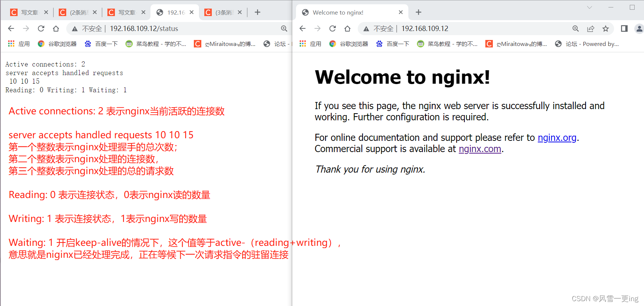
Task: Open home page in the right browser window
Action: tap(347, 28)
